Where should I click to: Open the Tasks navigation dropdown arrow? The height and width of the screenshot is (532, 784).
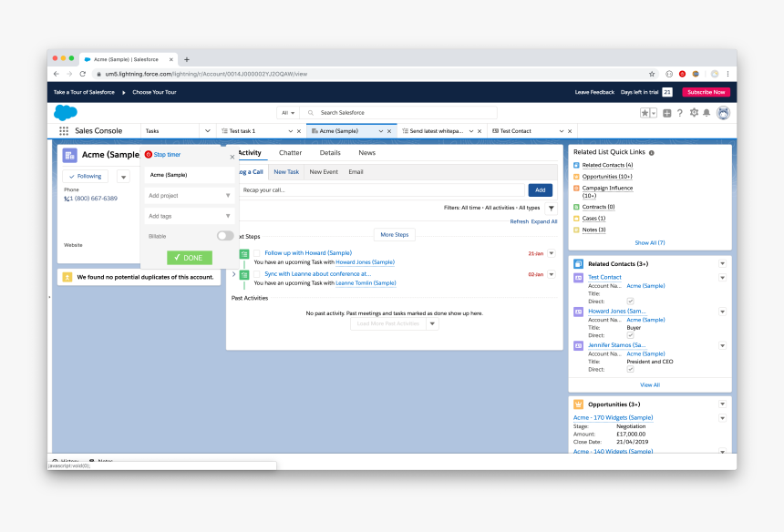pyautogui.click(x=208, y=131)
